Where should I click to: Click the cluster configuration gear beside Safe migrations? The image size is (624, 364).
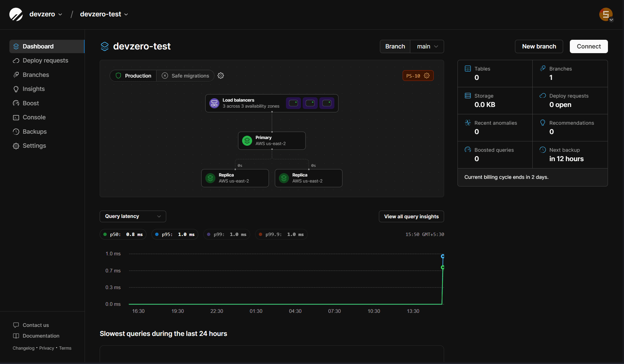221,76
